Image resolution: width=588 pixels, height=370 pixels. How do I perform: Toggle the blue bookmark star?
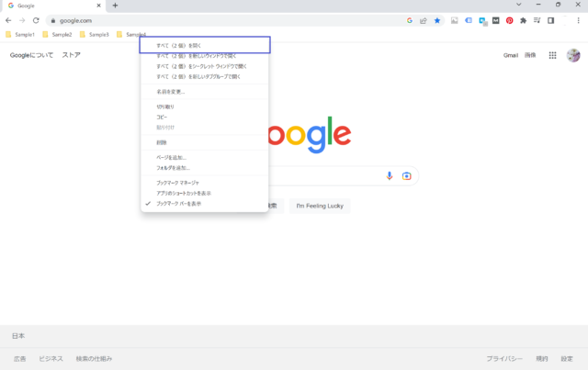pyautogui.click(x=437, y=20)
